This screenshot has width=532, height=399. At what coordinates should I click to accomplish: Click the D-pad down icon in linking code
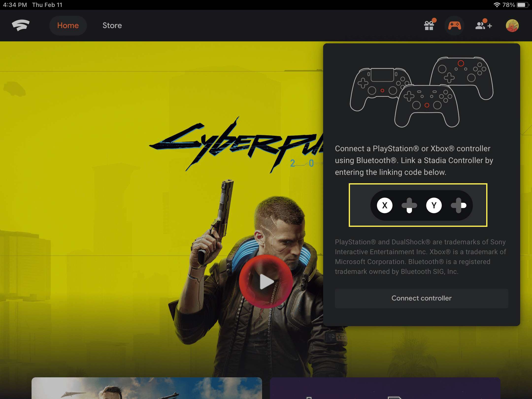pos(409,205)
